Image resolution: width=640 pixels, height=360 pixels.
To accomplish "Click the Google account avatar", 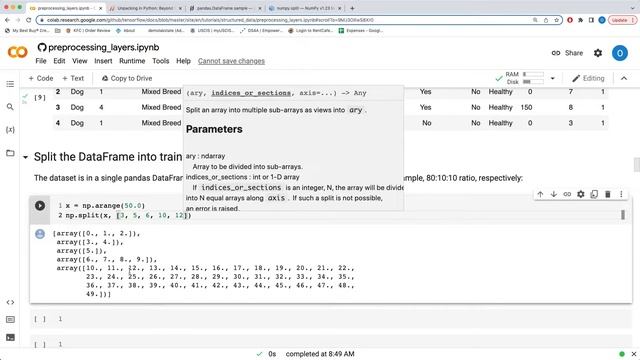I will [x=620, y=53].
